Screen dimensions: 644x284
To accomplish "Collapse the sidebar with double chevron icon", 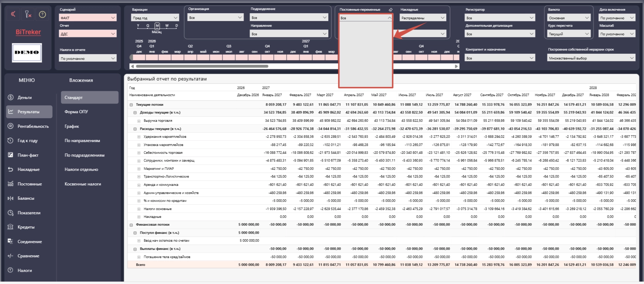I will tap(13, 14).
